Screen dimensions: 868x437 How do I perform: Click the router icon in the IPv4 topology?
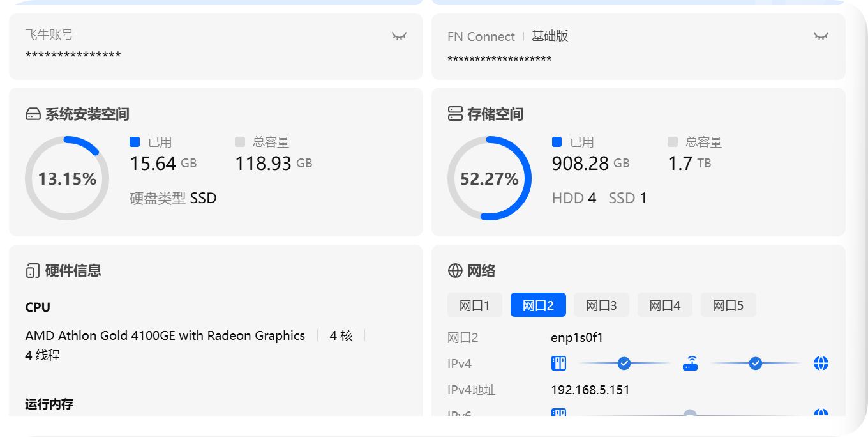(690, 363)
